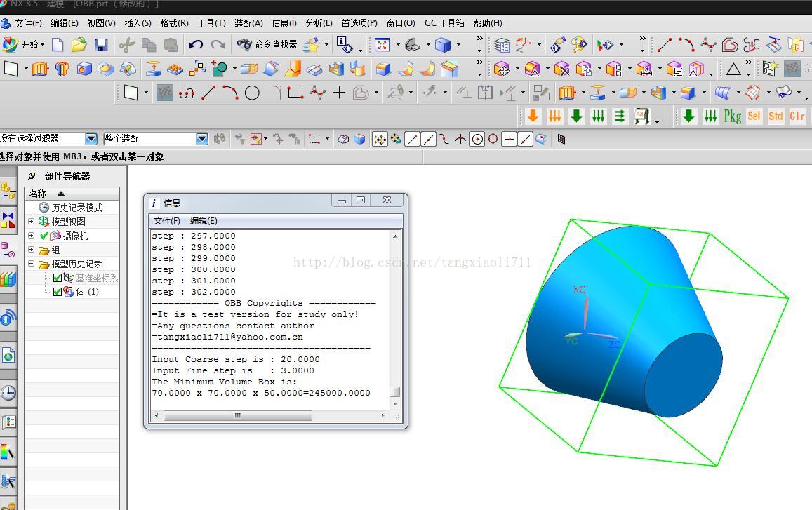Click the Redo arrow icon

pyautogui.click(x=218, y=45)
